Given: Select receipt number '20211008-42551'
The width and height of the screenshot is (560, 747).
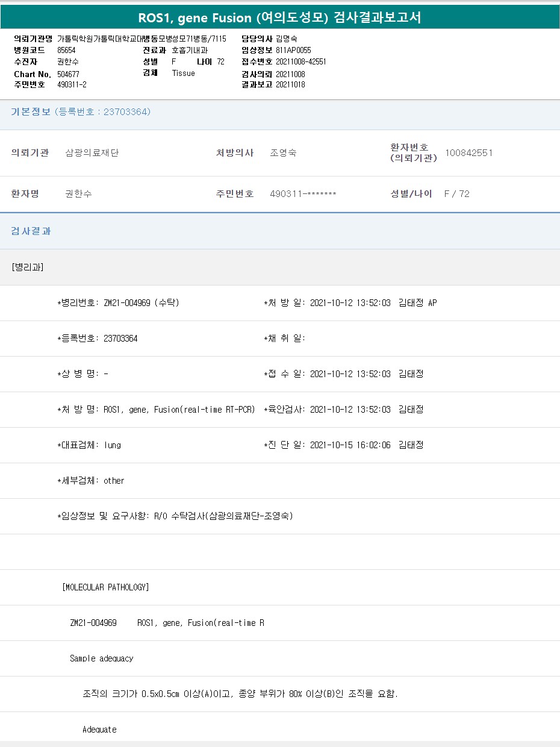Looking at the screenshot, I should point(301,61).
